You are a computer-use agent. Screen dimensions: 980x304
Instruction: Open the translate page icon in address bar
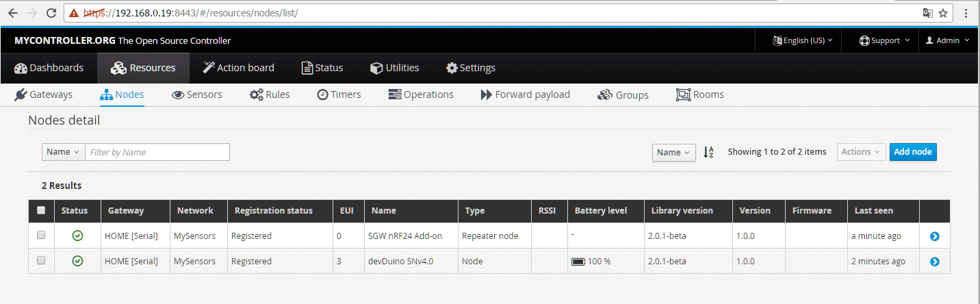[x=928, y=13]
